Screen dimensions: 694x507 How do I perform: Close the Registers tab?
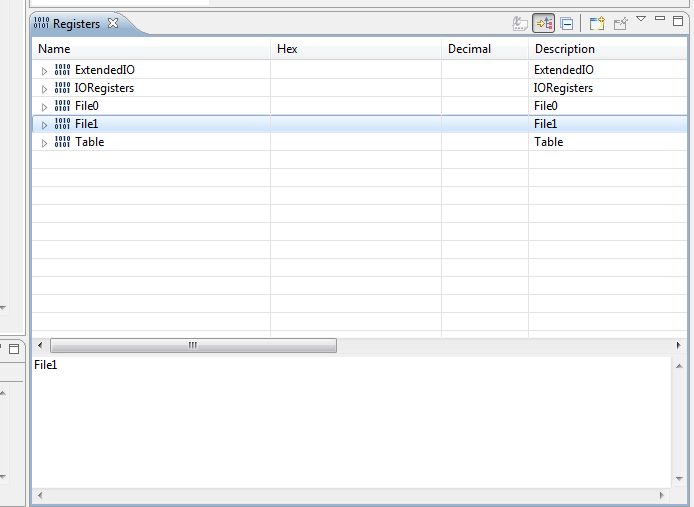(113, 23)
